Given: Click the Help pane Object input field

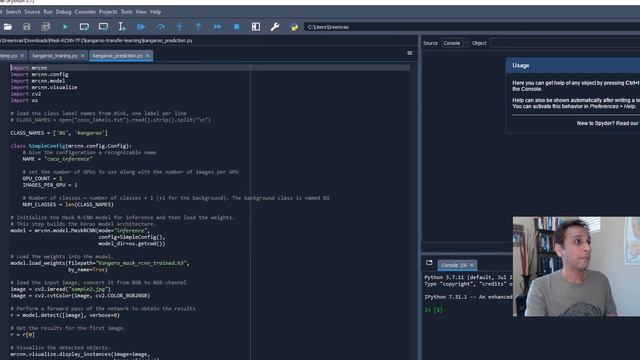Looking at the screenshot, I should pos(565,43).
